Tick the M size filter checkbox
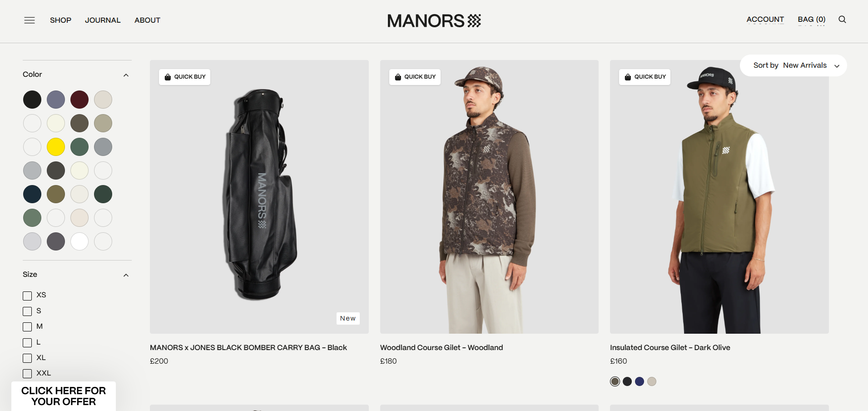 pos(27,327)
